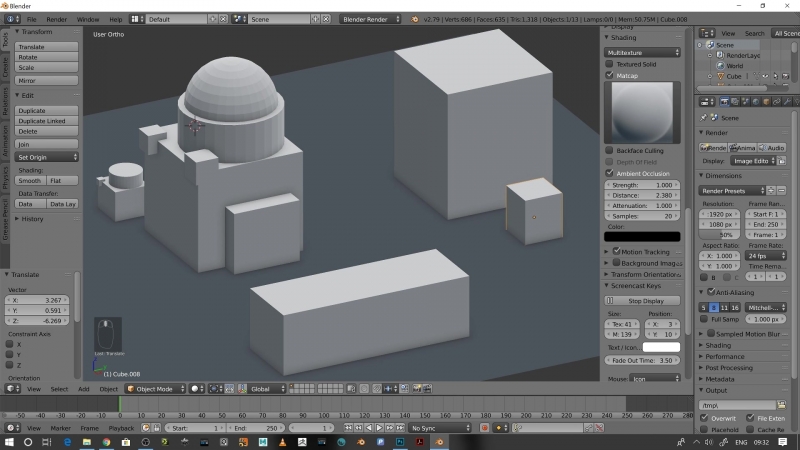Open the Render Presets dropdown
This screenshot has width=800, height=450.
(732, 191)
